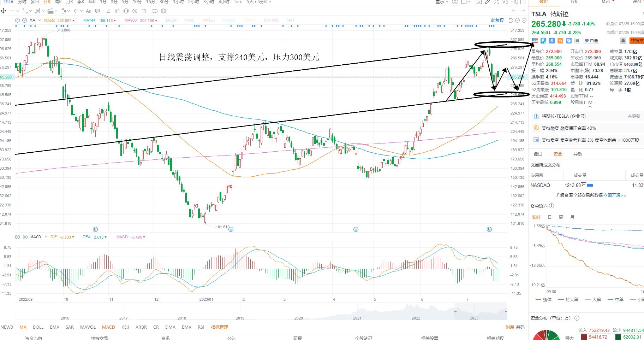Add a comment bubble annotation
The image size is (644, 340).
tap(97, 11)
